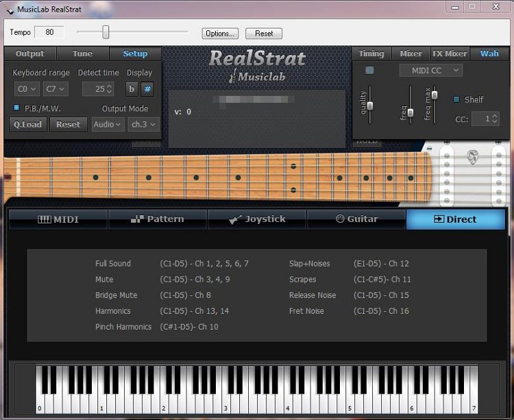This screenshot has height=420, width=514.
Task: Open the Tune tab
Action: (82, 53)
